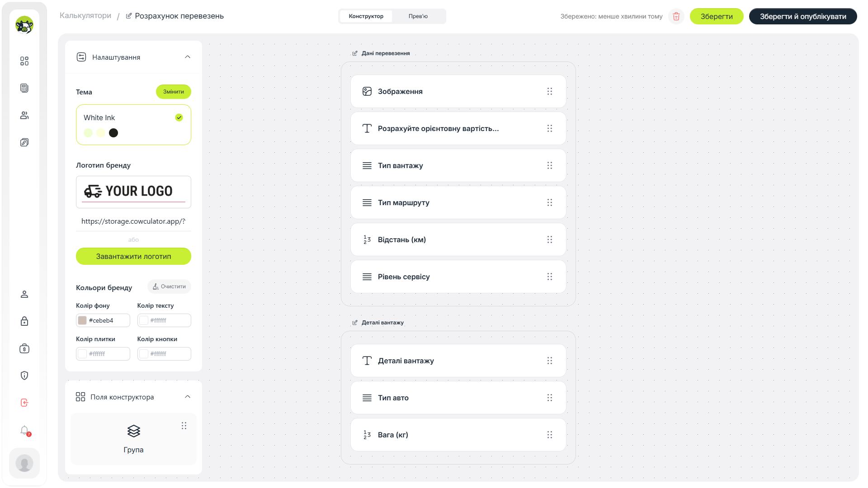Click the red trash delete icon
868x488 pixels.
tap(676, 16)
